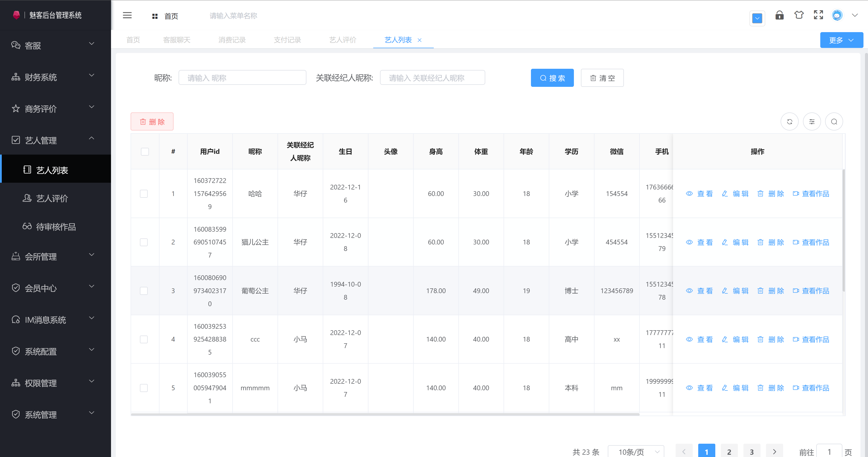Viewport: 868px width, 457px height.
Task: Toggle the select-all checkbox in table header
Action: [145, 152]
